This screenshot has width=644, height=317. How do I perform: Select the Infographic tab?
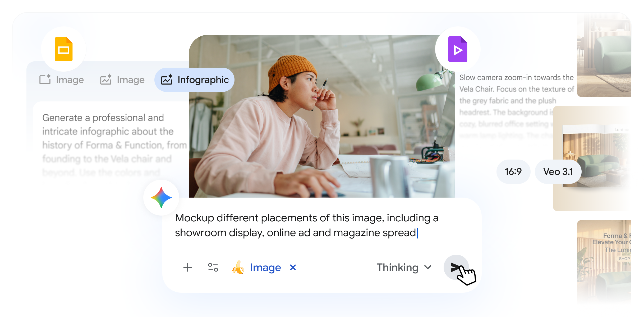[194, 80]
